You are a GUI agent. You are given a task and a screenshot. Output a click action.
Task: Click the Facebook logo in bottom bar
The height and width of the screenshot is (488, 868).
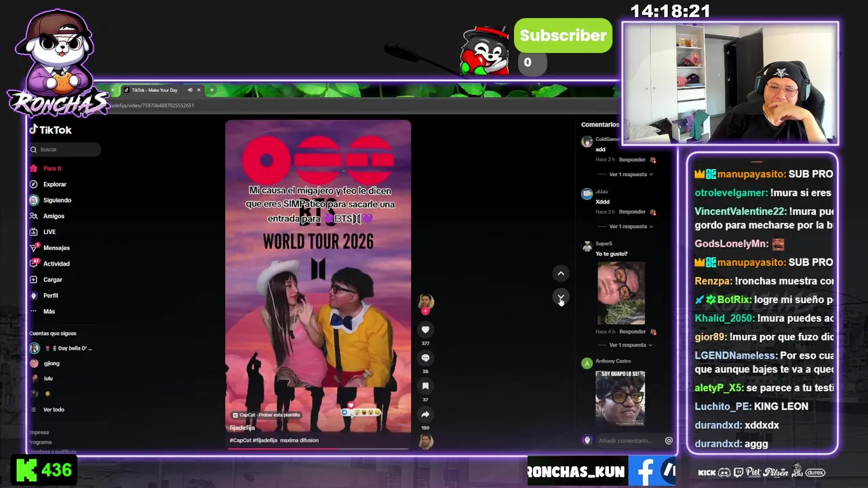(646, 471)
